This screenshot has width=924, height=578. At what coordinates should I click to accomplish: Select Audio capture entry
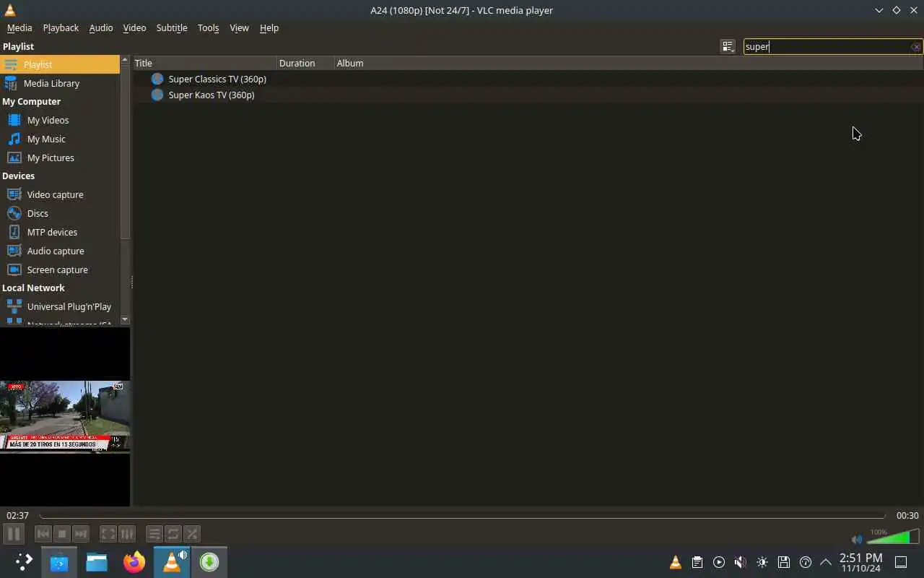[x=60, y=251]
